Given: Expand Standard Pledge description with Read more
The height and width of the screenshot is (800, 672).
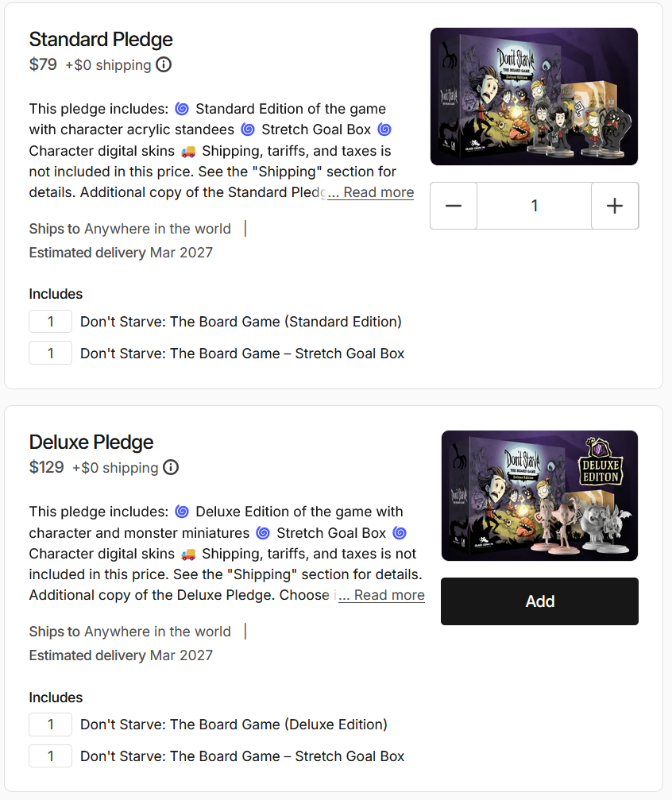Looking at the screenshot, I should [370, 192].
